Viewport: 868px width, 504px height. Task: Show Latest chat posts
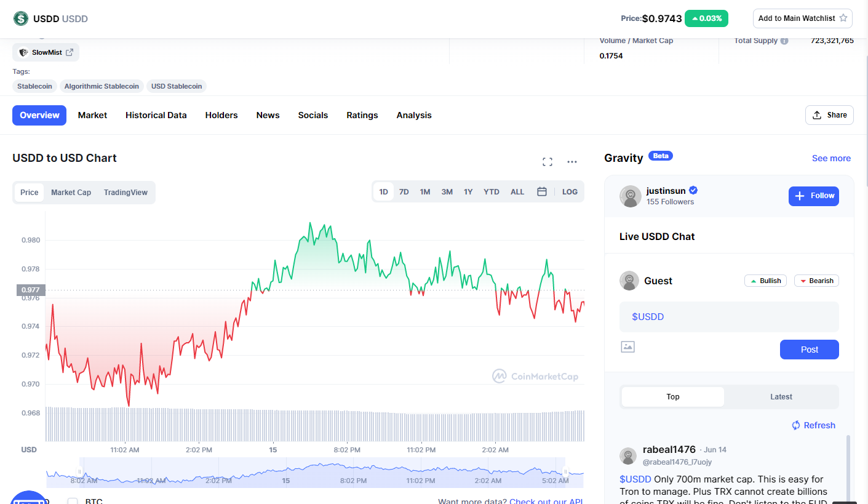781,397
